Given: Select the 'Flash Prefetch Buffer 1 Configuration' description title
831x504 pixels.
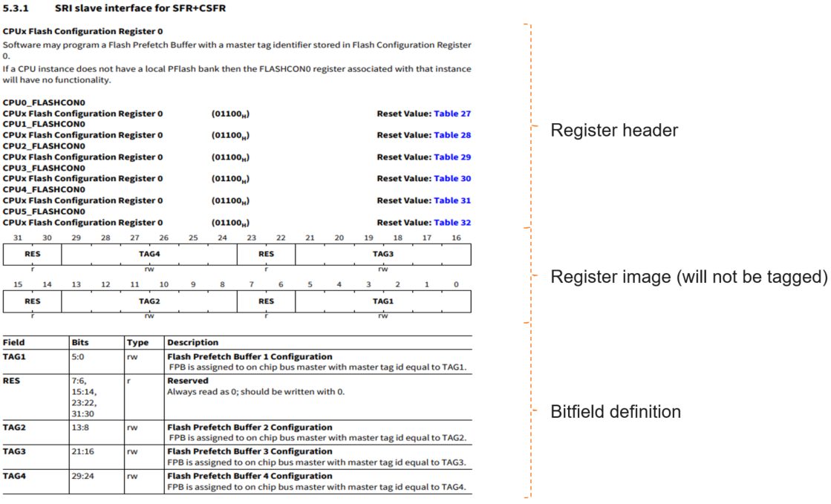Looking at the screenshot, I should click(250, 357).
